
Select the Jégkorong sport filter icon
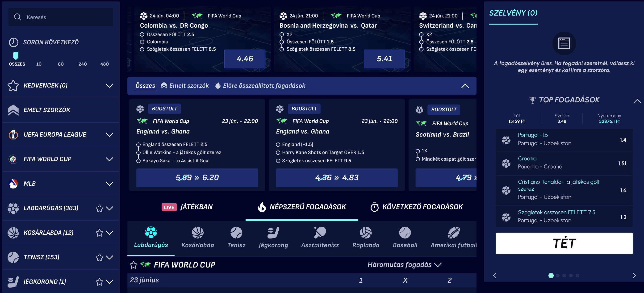coord(273,233)
